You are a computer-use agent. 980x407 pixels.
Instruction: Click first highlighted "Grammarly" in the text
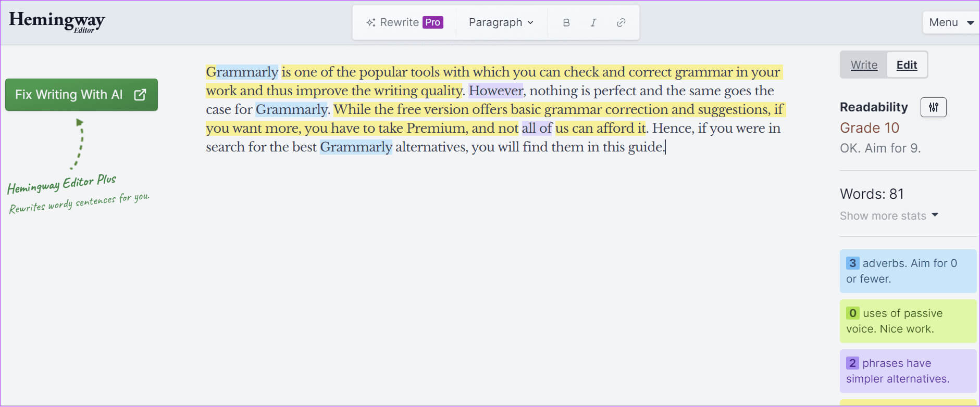[242, 72]
